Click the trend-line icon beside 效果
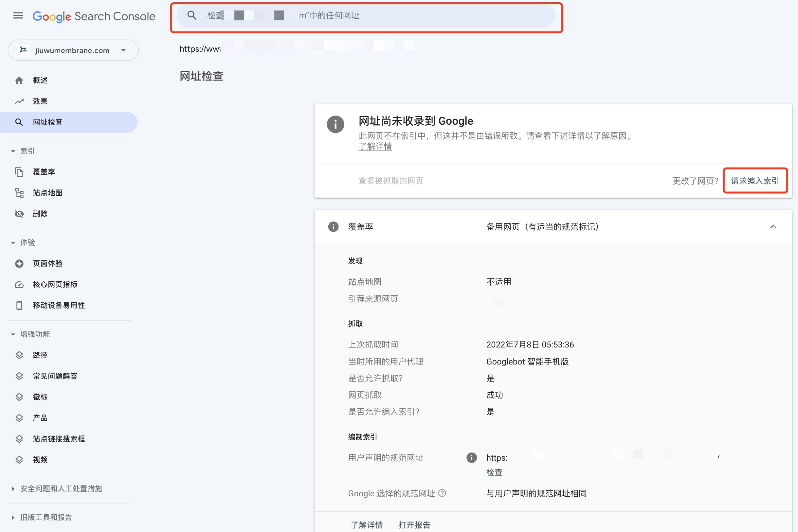Image resolution: width=798 pixels, height=532 pixels. pyautogui.click(x=19, y=101)
